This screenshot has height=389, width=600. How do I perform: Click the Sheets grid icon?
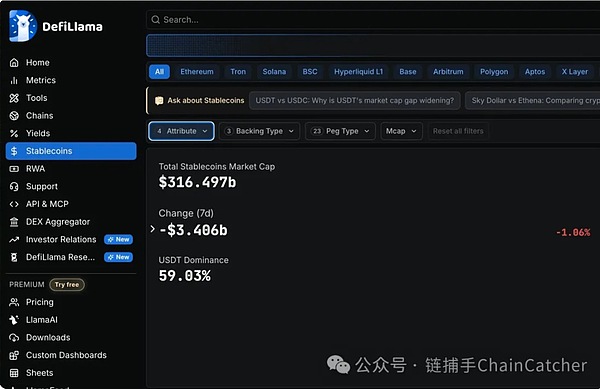(x=14, y=373)
